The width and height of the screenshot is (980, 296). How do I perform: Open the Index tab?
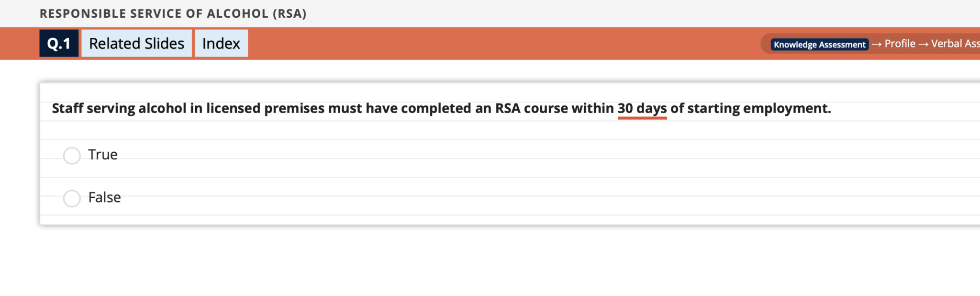(221, 44)
